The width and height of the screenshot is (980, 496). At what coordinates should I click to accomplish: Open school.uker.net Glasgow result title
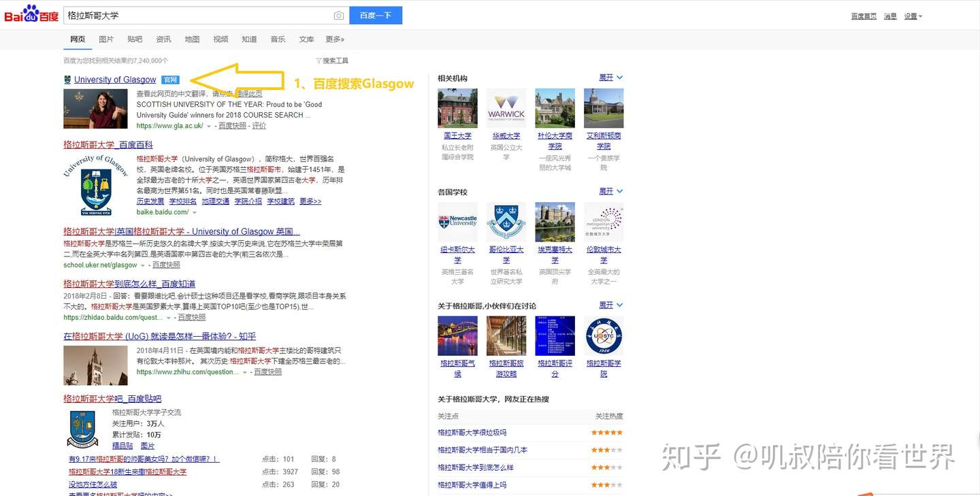182,231
